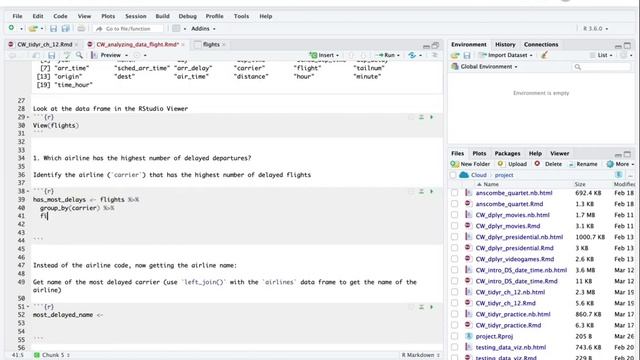
Task: Tick the select-all files checkbox
Action: click(453, 175)
